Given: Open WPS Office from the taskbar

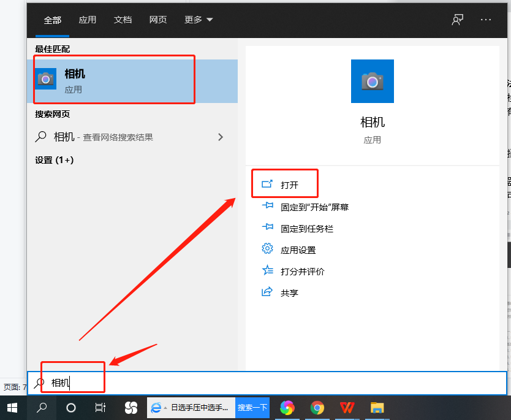Looking at the screenshot, I should coord(347,407).
